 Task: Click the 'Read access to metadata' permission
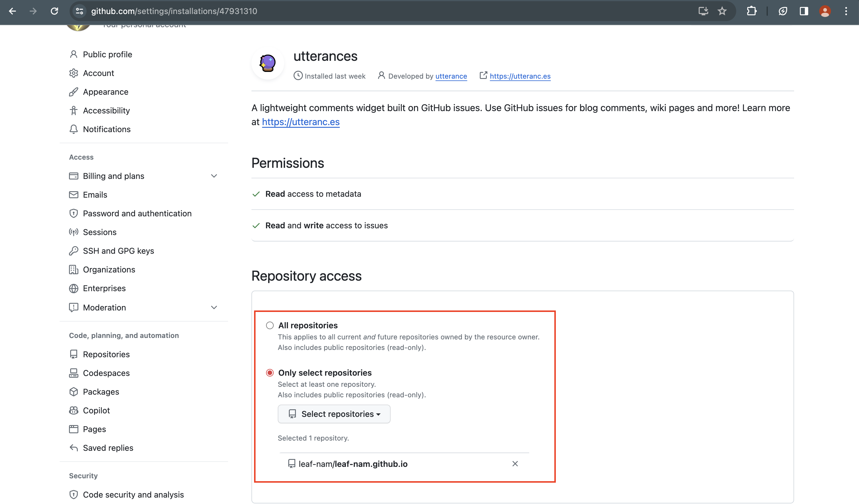[x=313, y=194]
